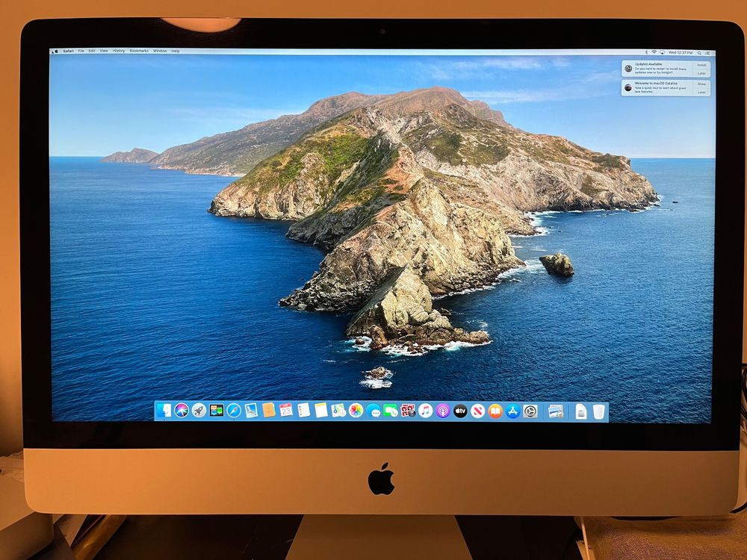Open the History menu in the menu bar
The width and height of the screenshot is (747, 560).
coord(118,51)
